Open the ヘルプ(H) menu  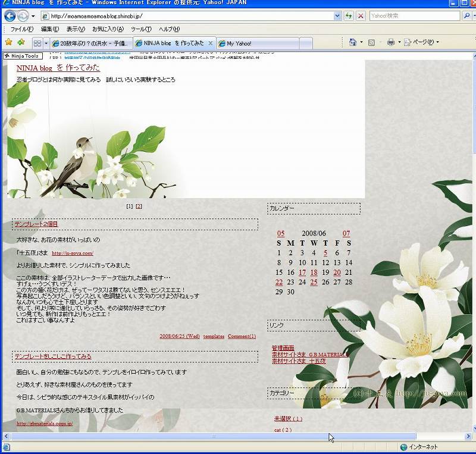(169, 29)
